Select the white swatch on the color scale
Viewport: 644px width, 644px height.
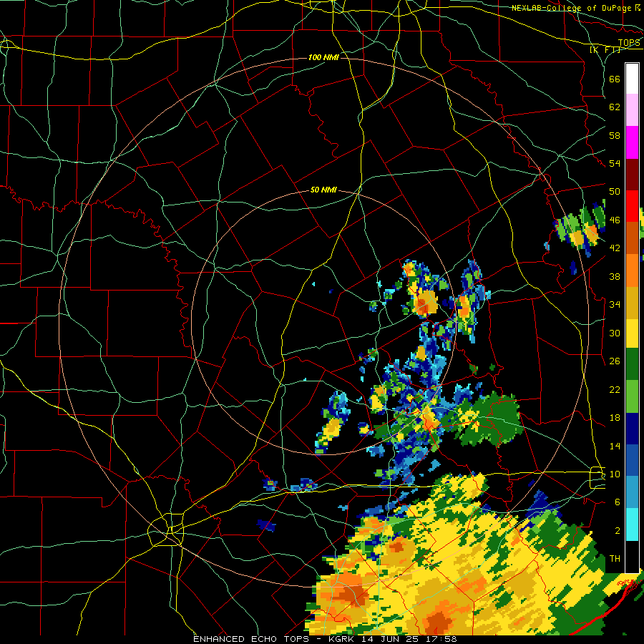coord(632,79)
